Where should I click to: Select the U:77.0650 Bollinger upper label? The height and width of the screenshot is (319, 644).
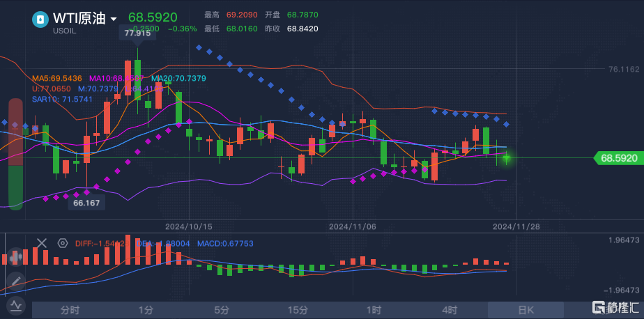[52, 88]
